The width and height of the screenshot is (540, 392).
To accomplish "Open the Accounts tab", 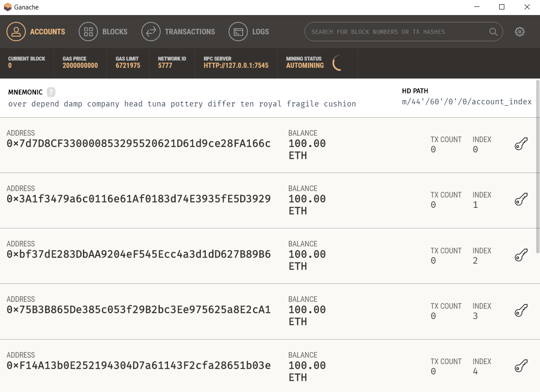I will point(36,32).
